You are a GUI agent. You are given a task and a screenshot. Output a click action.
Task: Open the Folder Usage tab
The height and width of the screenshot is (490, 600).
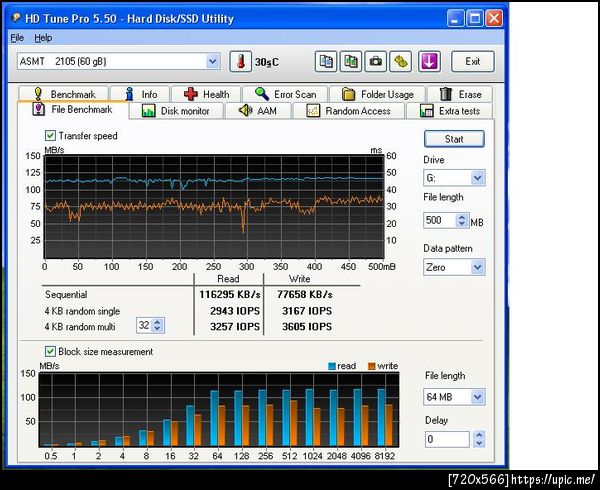point(377,94)
